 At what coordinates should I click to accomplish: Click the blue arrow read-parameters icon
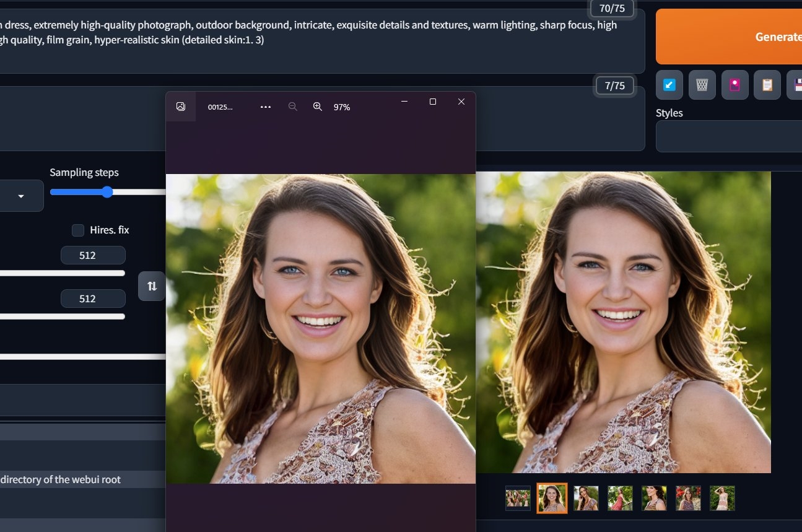click(x=669, y=85)
